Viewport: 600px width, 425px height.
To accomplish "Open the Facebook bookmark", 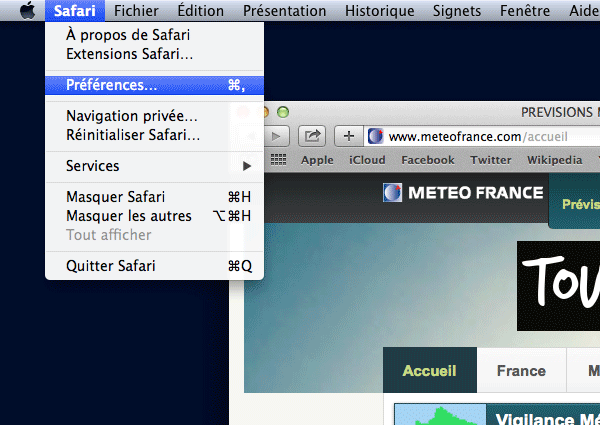I will 427,160.
